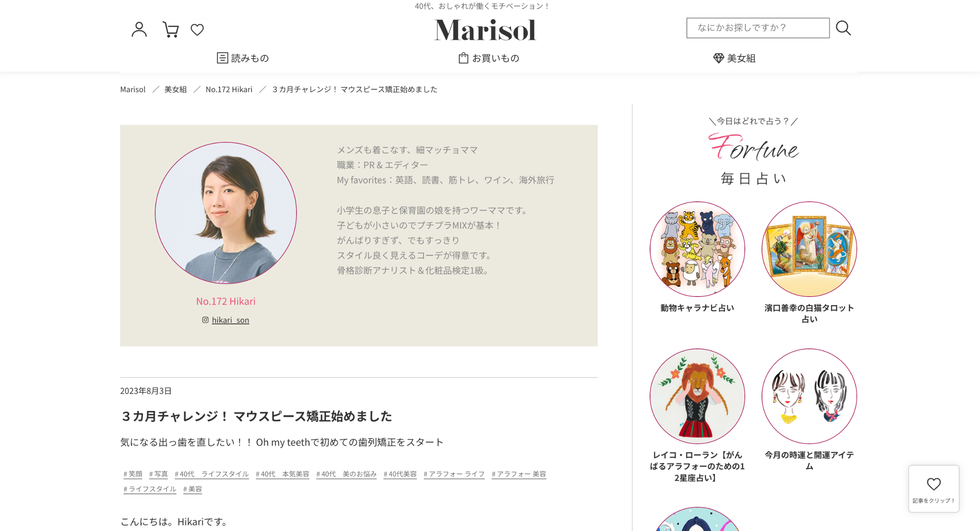
Task: Select the #40代美容 tag
Action: pos(400,474)
